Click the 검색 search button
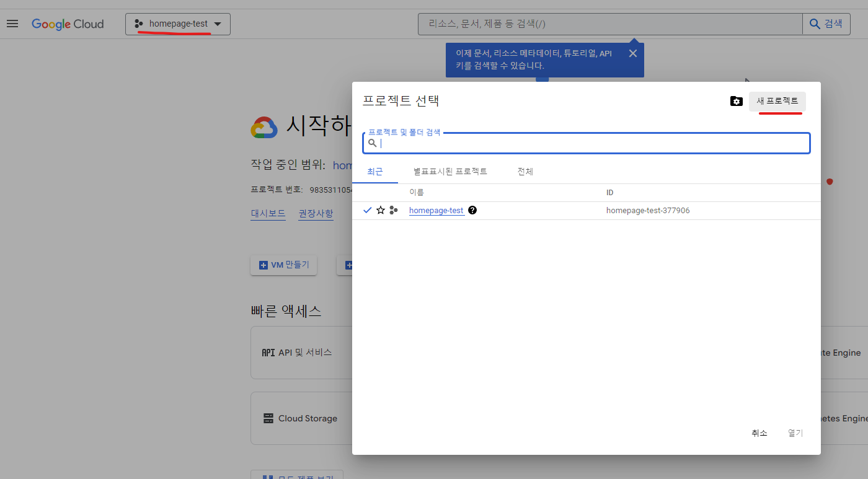868x479 pixels. (826, 24)
